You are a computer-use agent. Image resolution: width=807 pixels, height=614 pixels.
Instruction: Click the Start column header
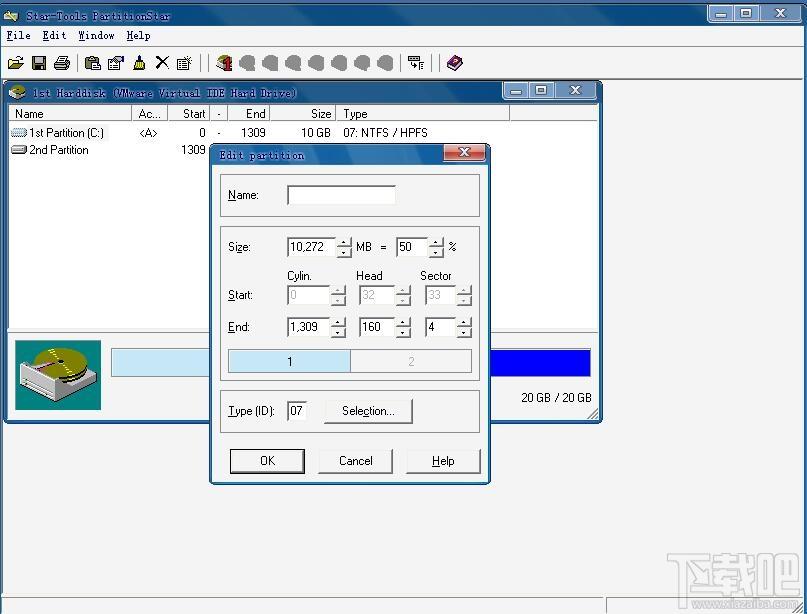tap(188, 114)
